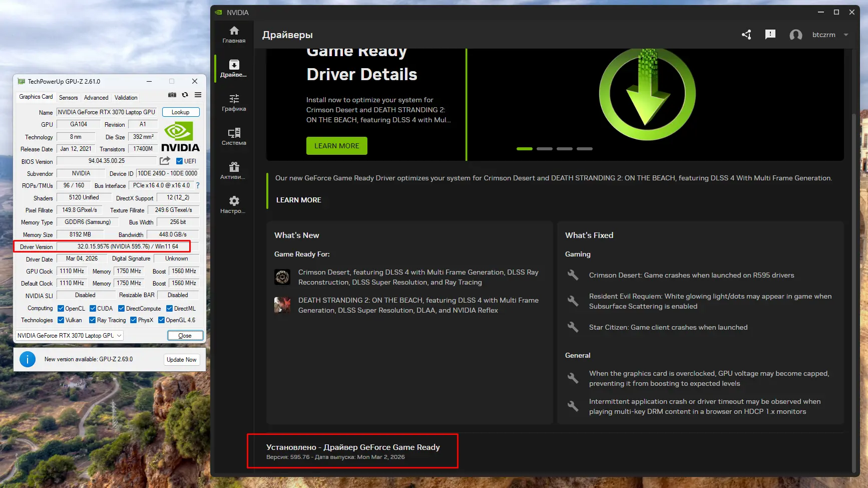Open Главная home in NVIDIA sidebar

(x=234, y=35)
